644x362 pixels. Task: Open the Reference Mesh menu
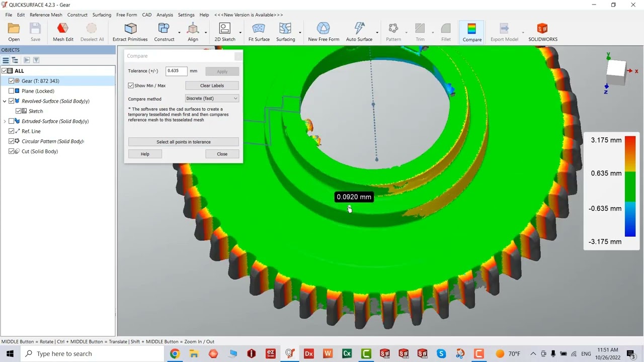pos(46,15)
